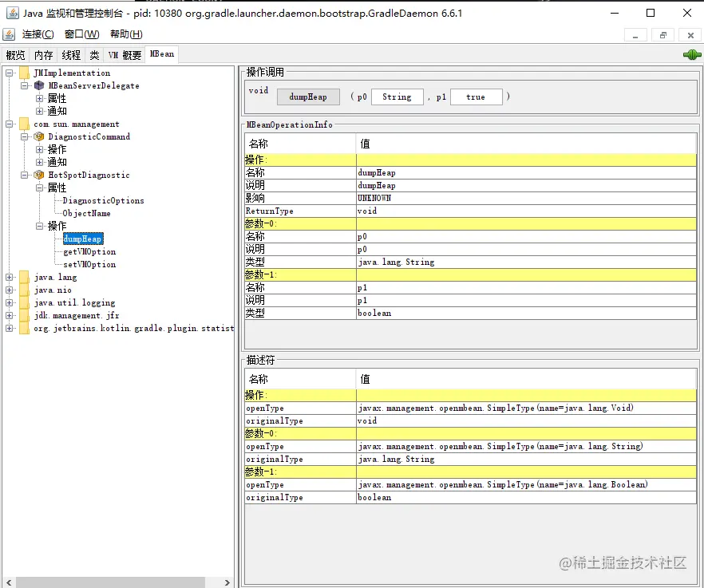The height and width of the screenshot is (588, 704).
Task: Click the green connection status icon
Action: coord(691,54)
